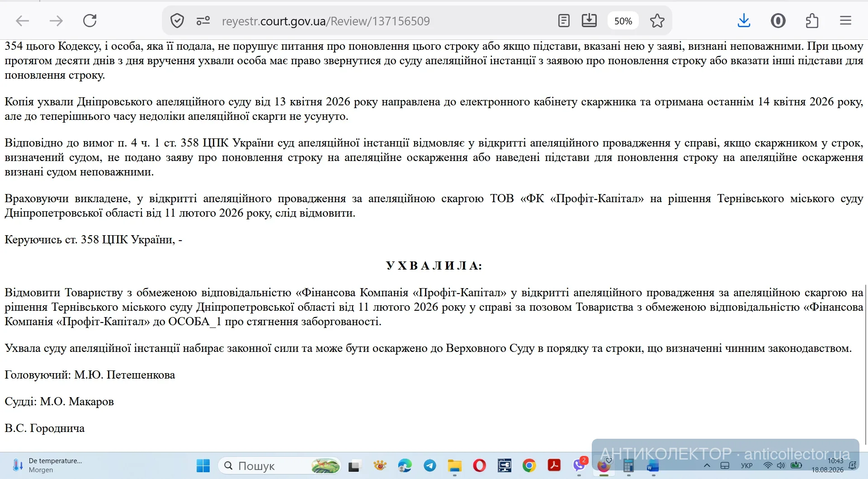Reset the 50% zoom level
868x479 pixels.
click(623, 21)
